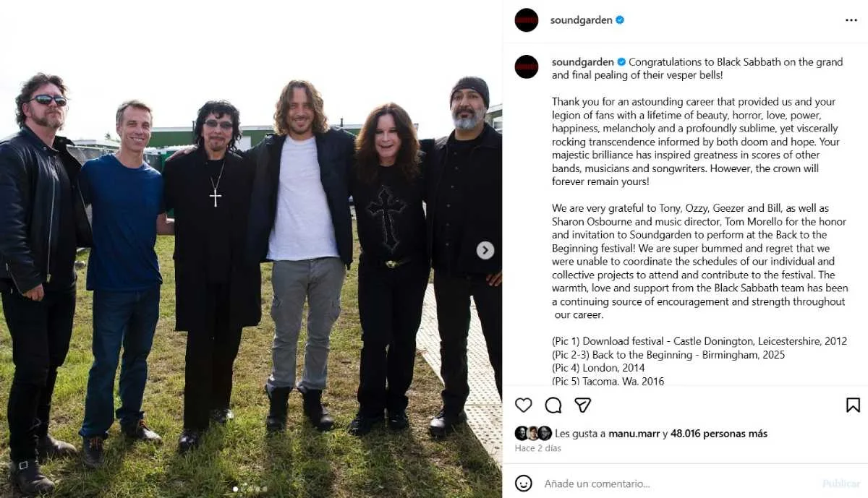Screen dimensions: 868x498
Task: Click the liker avatars beside Les gusta
Action: (533, 433)
